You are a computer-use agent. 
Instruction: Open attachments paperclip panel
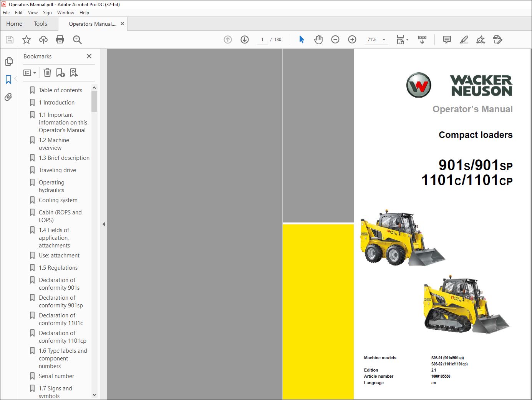tap(8, 97)
